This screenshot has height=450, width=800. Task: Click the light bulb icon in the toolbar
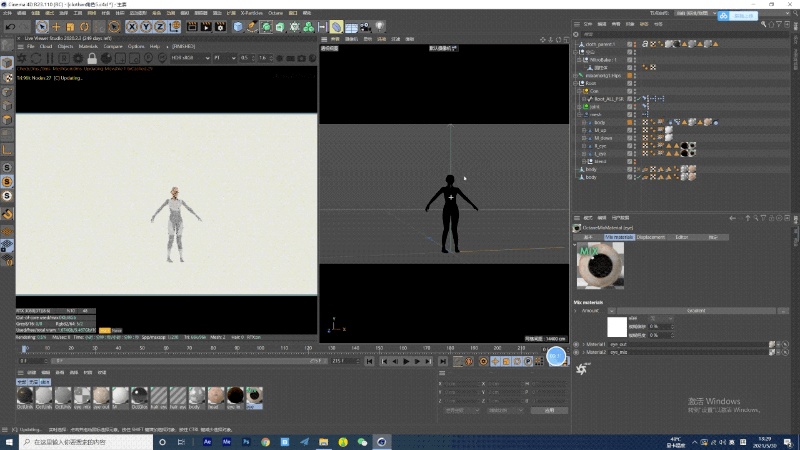380,26
